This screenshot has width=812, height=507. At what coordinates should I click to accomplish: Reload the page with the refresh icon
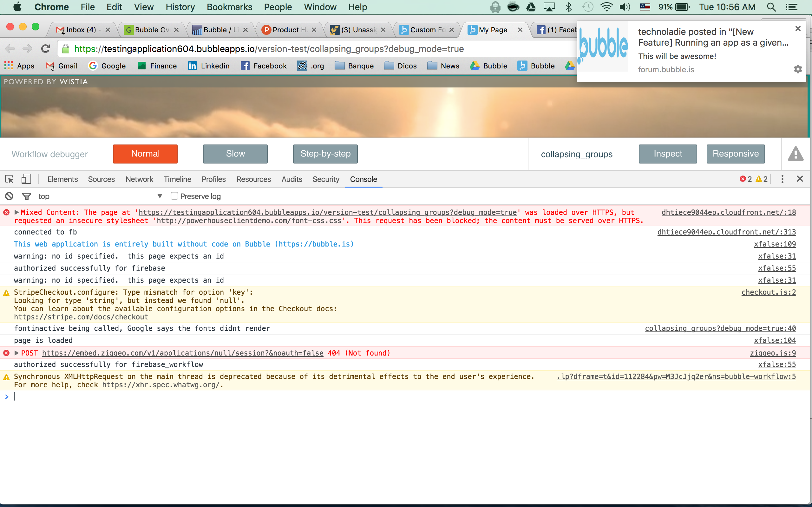pos(46,49)
